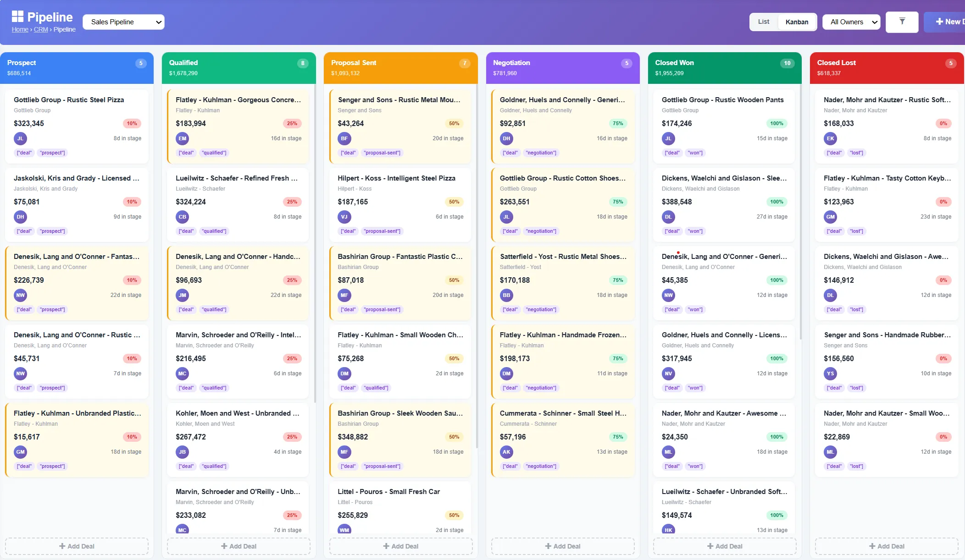This screenshot has height=560, width=965.
Task: Click HK avatar on Lueilwitz - Schaefer card
Action: pyautogui.click(x=668, y=530)
